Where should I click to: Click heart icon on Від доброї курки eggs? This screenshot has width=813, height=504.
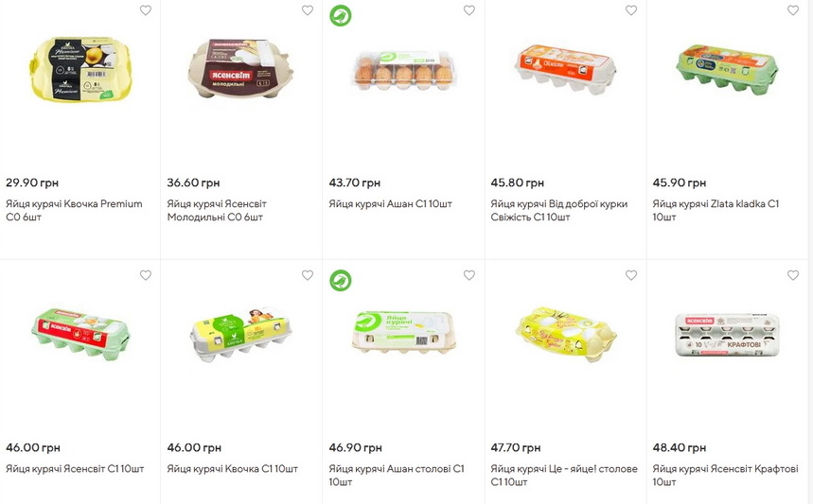630,10
